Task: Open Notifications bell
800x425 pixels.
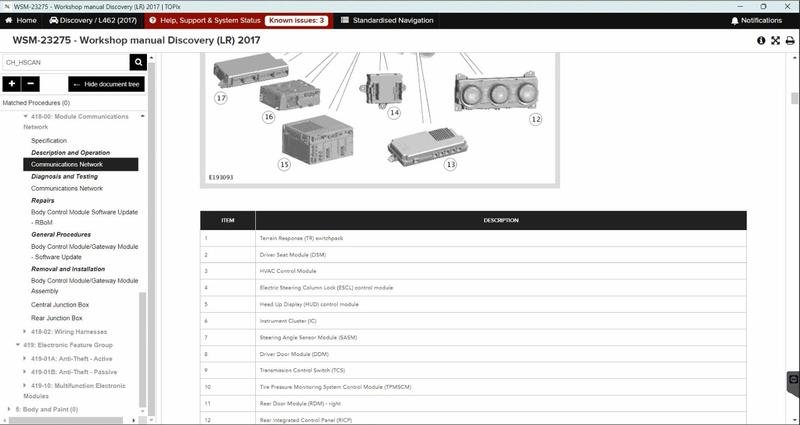Action: pyautogui.click(x=756, y=20)
